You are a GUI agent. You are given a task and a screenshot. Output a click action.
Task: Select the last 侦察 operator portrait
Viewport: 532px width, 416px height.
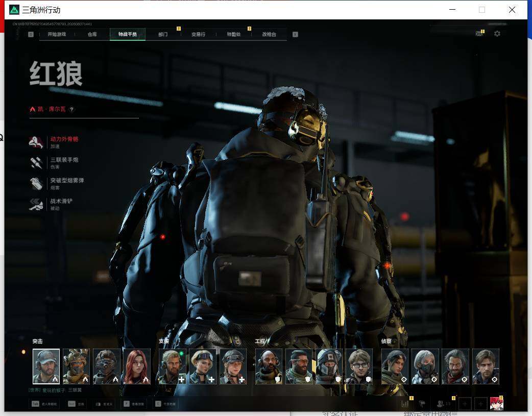tap(486, 366)
